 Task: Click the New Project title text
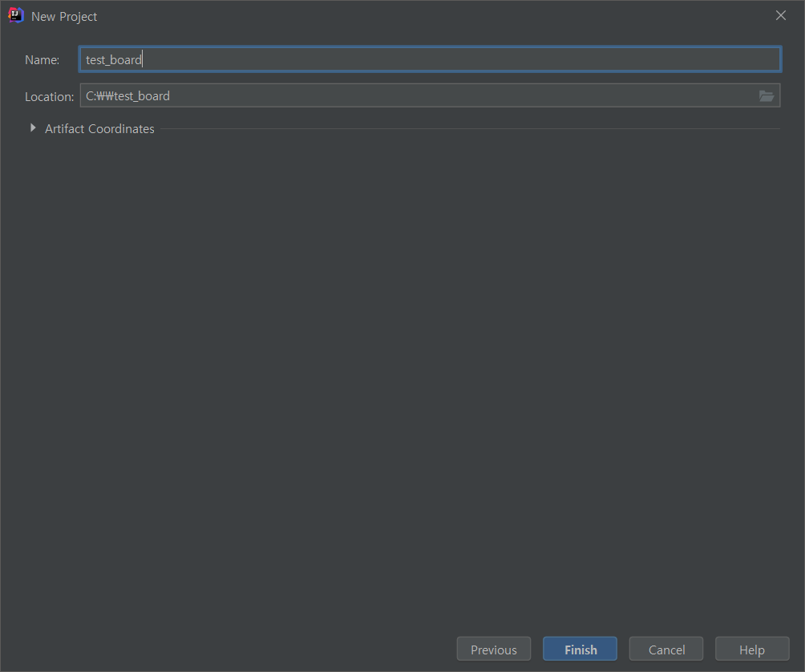pos(64,16)
